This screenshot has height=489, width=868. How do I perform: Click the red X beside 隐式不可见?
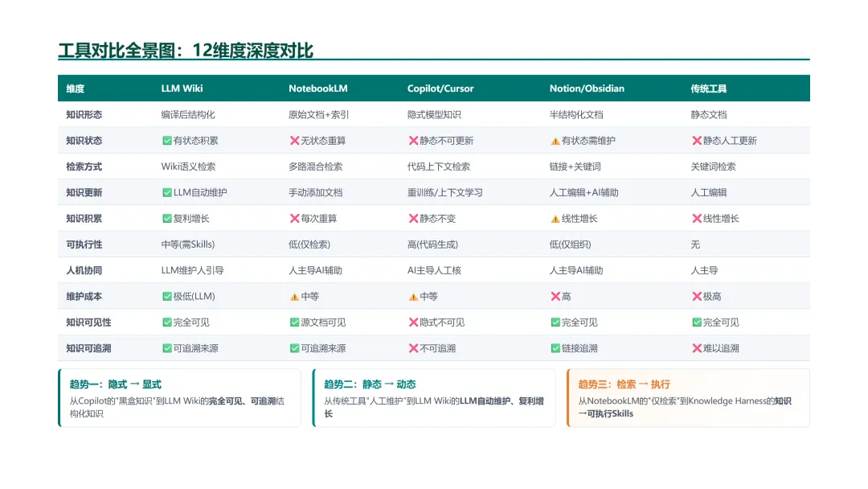[414, 323]
